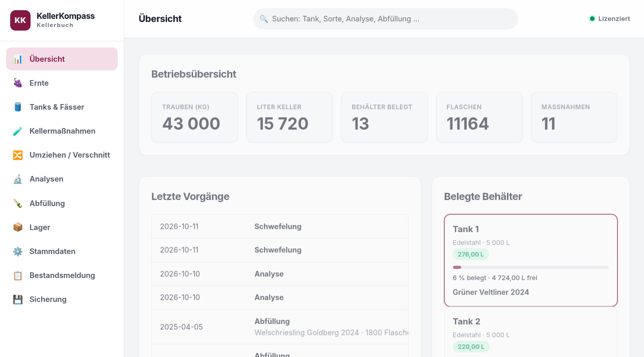This screenshot has height=357, width=644.
Task: Click the Tank 1 fill level progress bar
Action: 531,267
